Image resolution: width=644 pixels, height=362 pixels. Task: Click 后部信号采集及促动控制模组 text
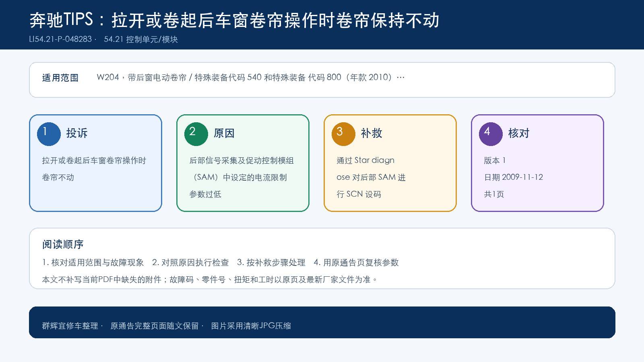point(242,160)
